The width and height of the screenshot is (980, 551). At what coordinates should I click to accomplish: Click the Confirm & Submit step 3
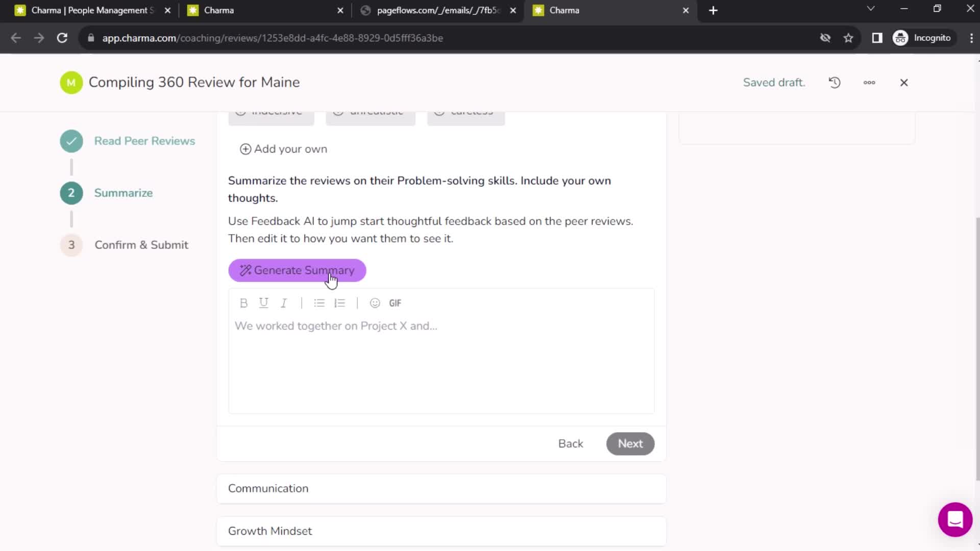141,245
